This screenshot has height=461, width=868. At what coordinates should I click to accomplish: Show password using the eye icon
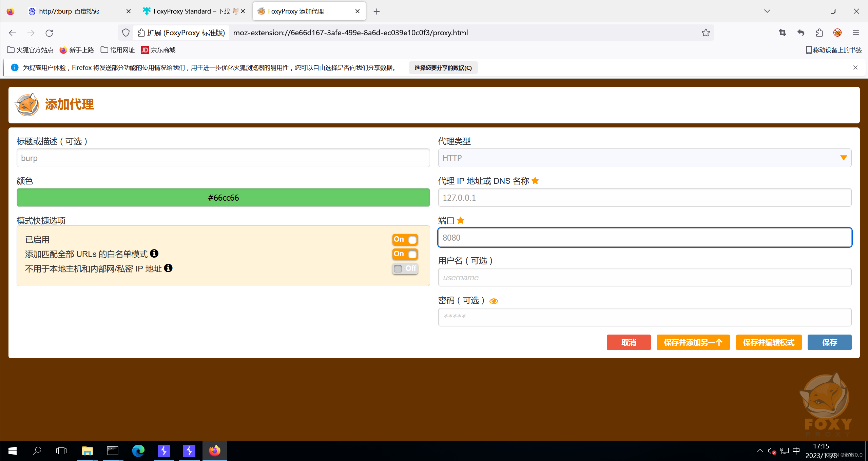tap(494, 301)
